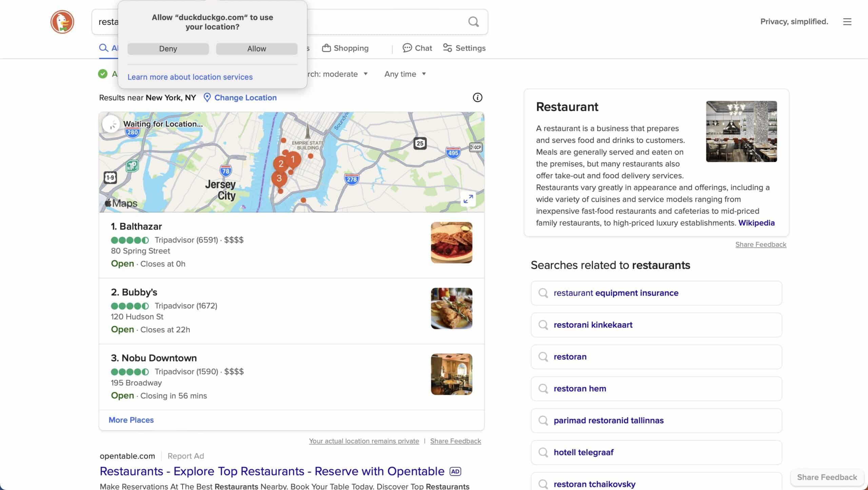Click the Empire State Building landmark icon
The height and width of the screenshot is (490, 868).
pos(308,131)
